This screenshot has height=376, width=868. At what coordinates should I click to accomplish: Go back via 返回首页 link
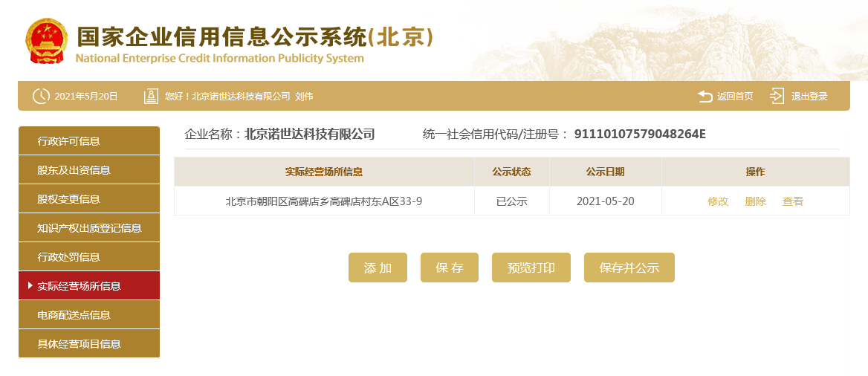coord(735,97)
